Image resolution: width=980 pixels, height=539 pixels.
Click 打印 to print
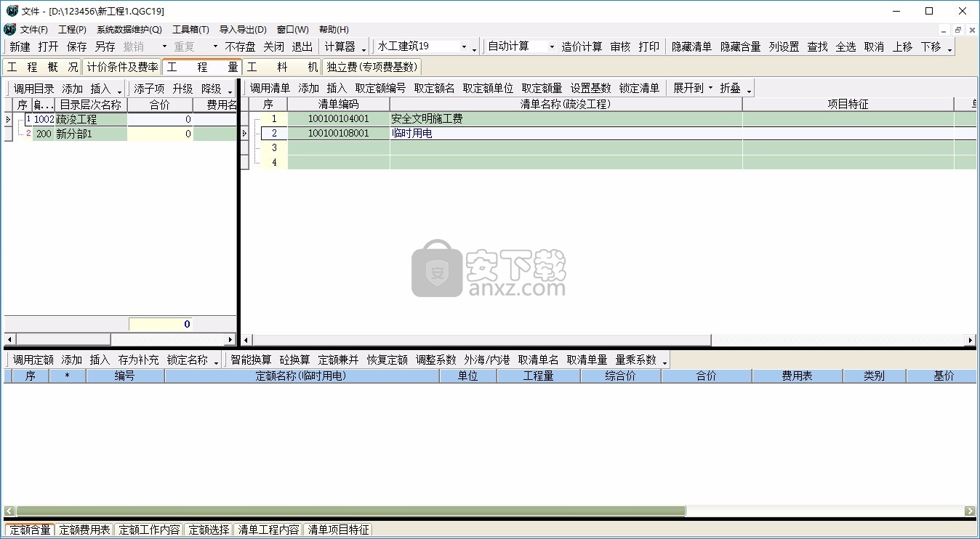[648, 46]
